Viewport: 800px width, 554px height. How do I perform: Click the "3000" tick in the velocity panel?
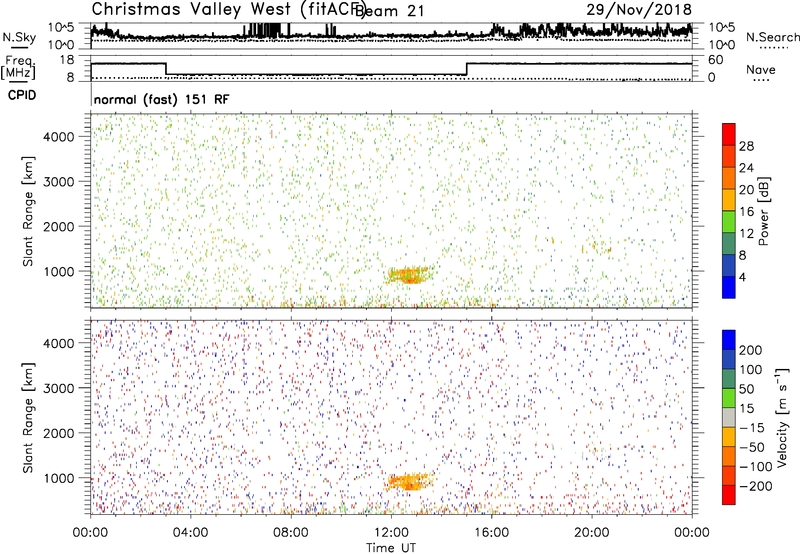click(58, 388)
